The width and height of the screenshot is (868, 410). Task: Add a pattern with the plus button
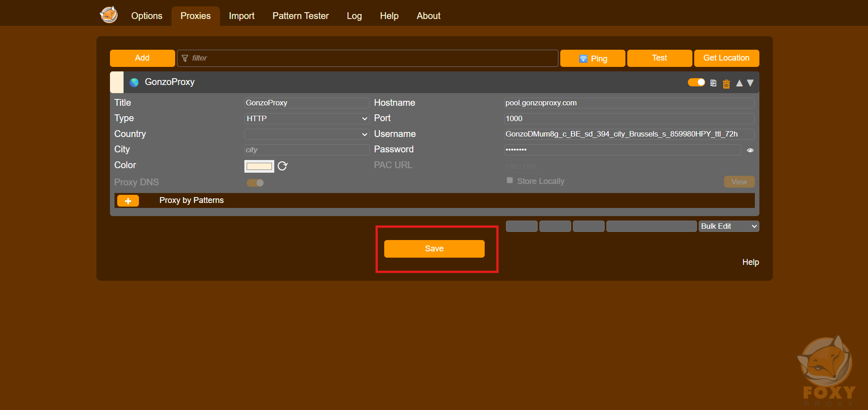128,201
